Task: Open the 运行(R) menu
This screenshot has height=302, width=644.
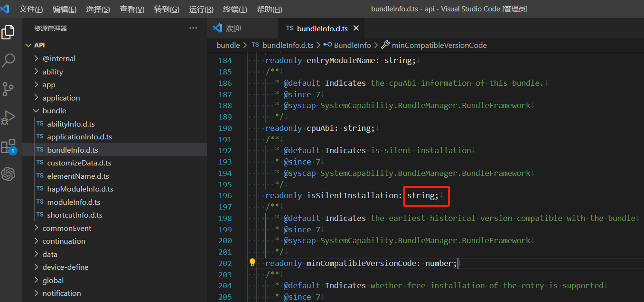Action: point(201,9)
